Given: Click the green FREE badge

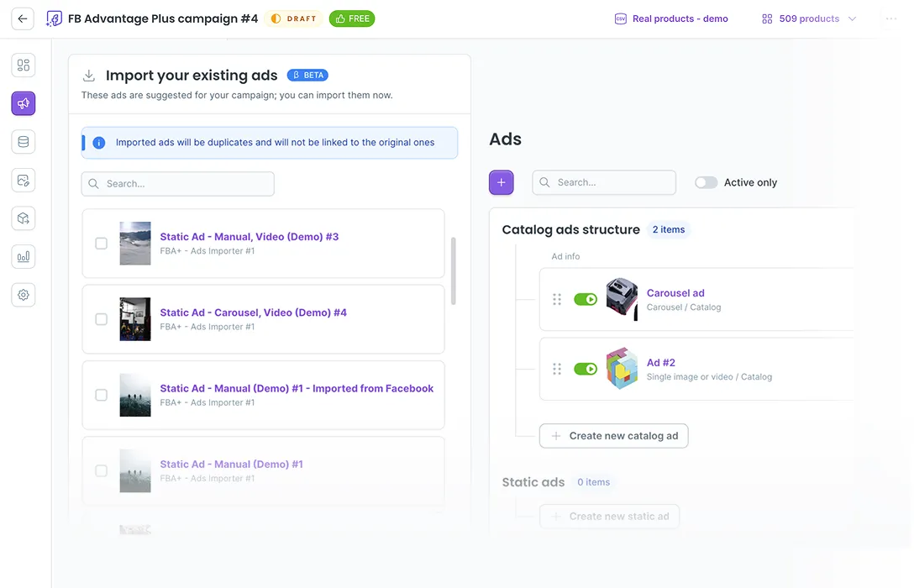Looking at the screenshot, I should [352, 18].
